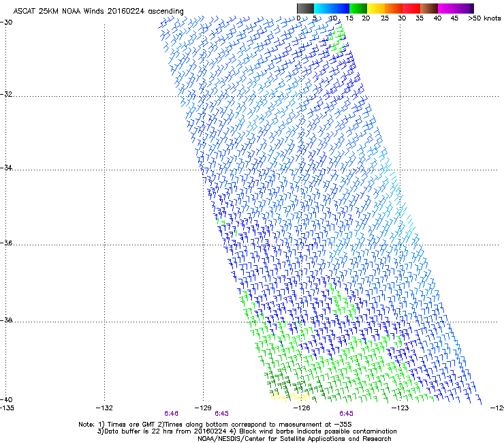Select the -32 latitude axis label
Viewport: 504px width, 443px height.
pos(6,94)
